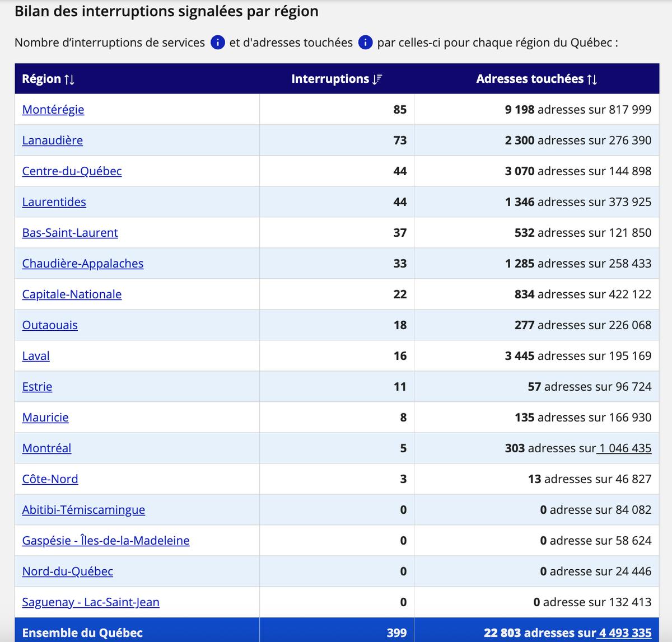Screen dimensions: 672x642
Task: Select the Centre-du-Québec link
Action: pos(72,171)
